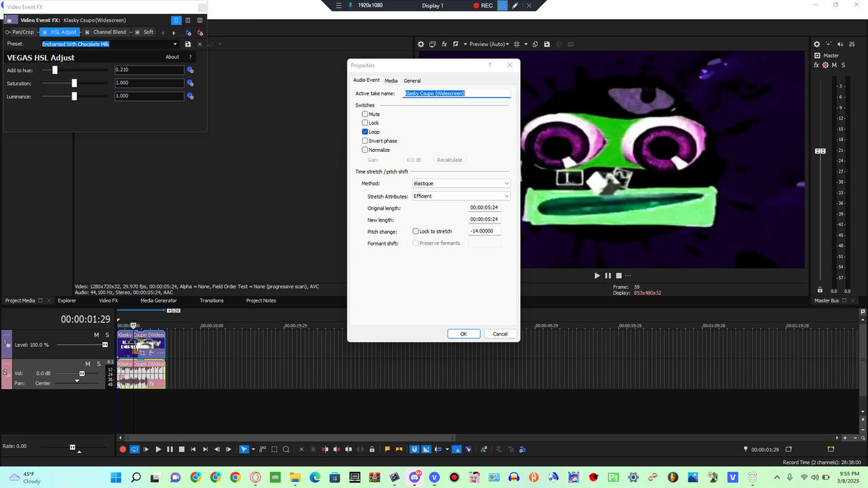Open the Media Generator tab
The width and height of the screenshot is (868, 488).
click(159, 300)
